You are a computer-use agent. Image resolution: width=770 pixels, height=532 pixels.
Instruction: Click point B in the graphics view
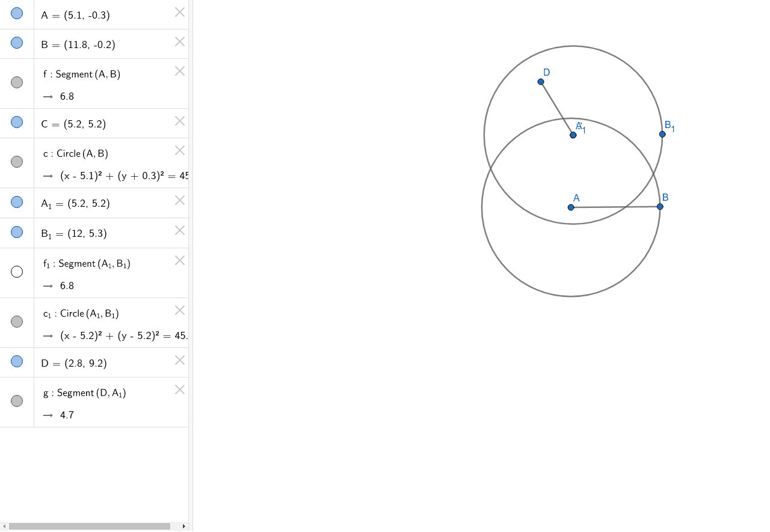click(660, 206)
